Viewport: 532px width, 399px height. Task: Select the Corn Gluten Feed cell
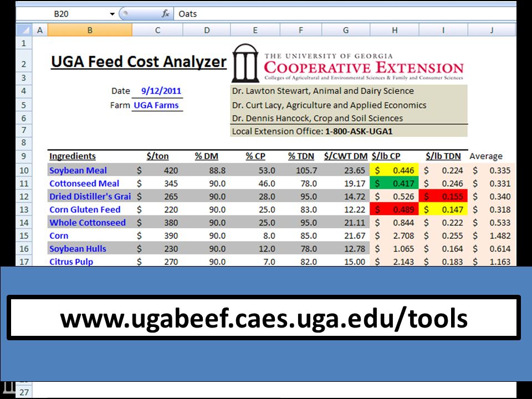click(x=90, y=209)
